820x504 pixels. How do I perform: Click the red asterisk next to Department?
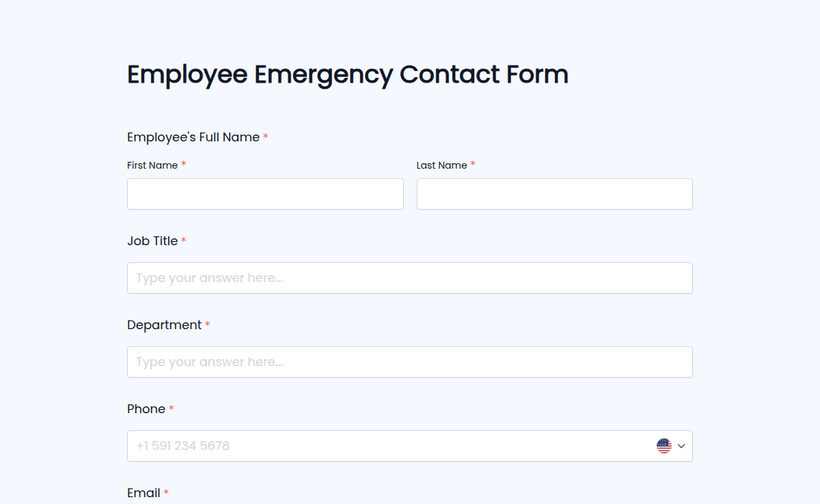(x=207, y=324)
